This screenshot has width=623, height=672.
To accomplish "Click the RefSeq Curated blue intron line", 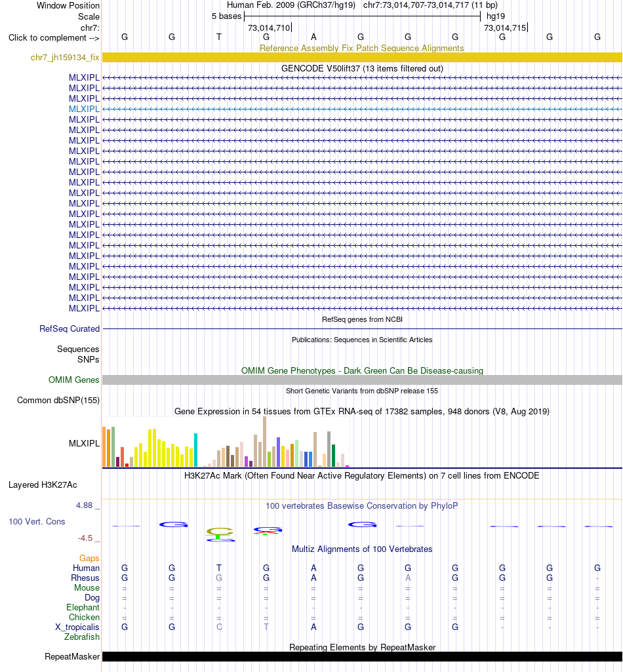I will 362,328.
